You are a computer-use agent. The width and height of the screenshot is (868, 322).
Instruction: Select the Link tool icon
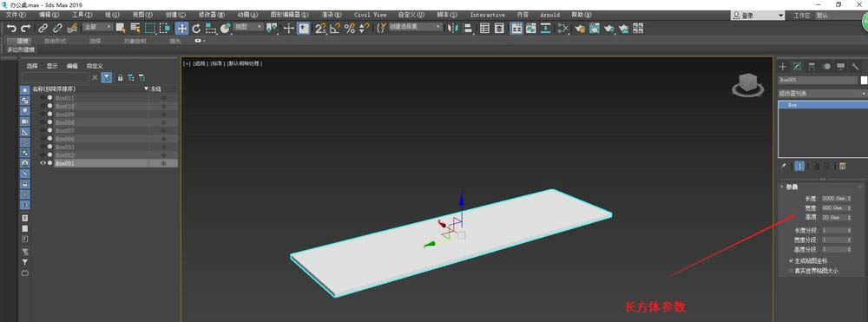(x=43, y=29)
